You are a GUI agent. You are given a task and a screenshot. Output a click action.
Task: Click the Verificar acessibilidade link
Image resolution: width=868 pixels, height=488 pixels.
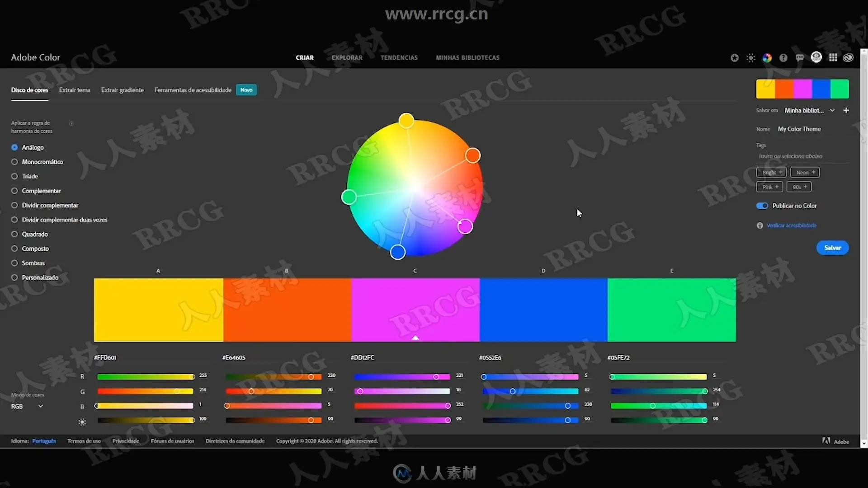pyautogui.click(x=791, y=225)
